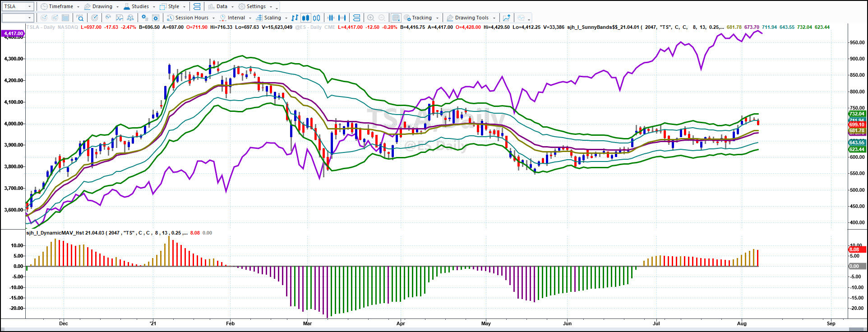Click the zoom out magnifier icon
Screen dimensions: 868x332
tap(382, 18)
